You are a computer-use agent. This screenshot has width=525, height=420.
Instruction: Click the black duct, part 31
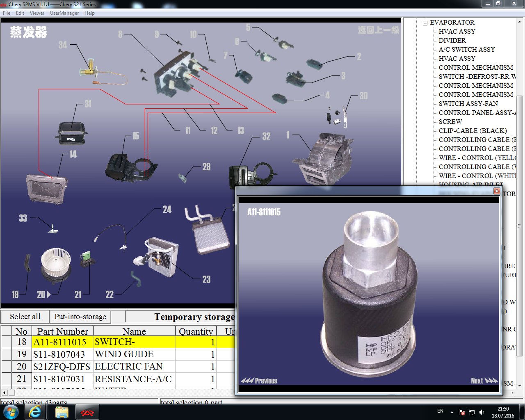pyautogui.click(x=71, y=133)
